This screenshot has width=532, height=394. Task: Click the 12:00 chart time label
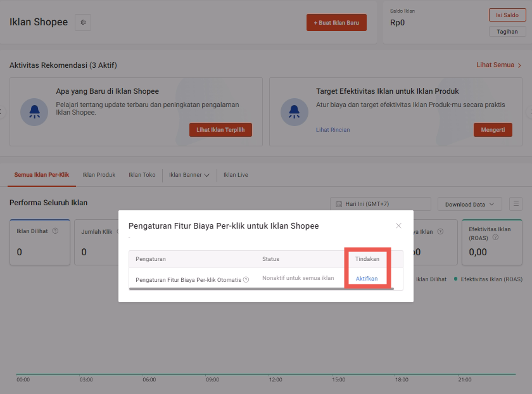[275, 379]
